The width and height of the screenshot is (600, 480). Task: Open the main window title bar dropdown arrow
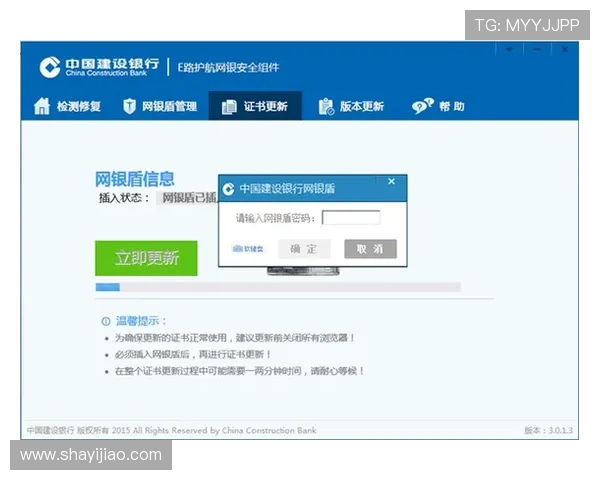(x=509, y=50)
